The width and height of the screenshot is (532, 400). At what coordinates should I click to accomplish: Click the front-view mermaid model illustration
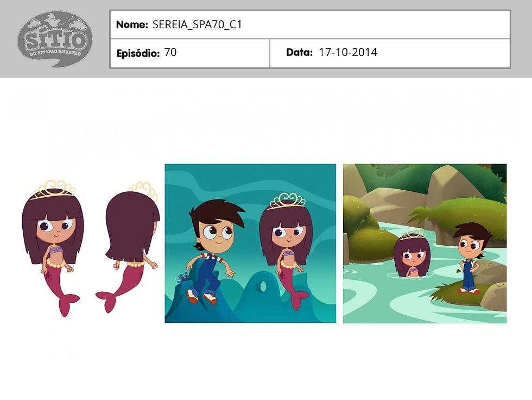coord(53,248)
